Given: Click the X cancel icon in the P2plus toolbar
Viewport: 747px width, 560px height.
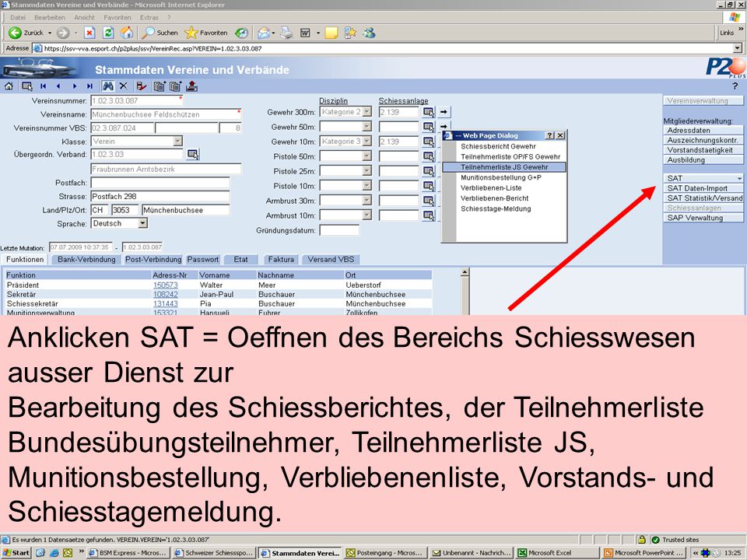Looking at the screenshot, I should coord(124,86).
